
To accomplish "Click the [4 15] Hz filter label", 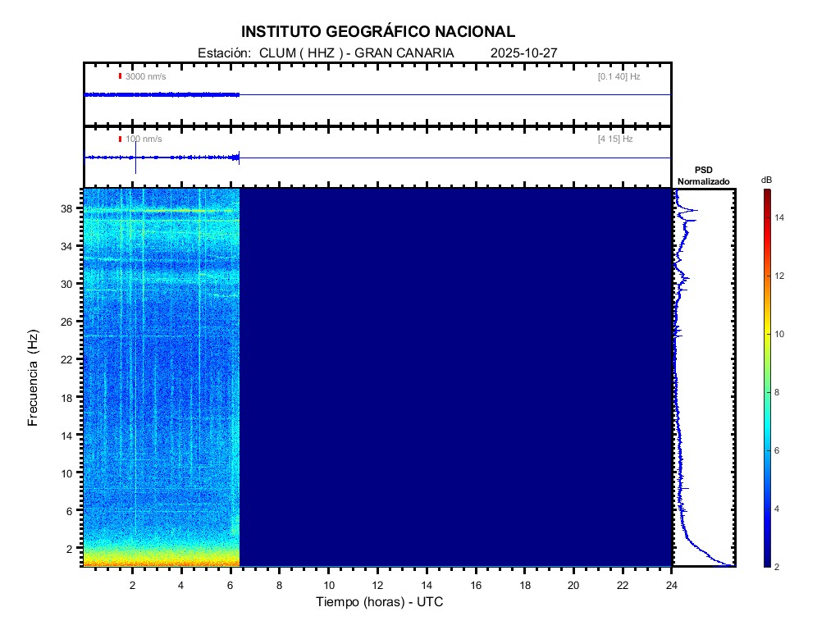I will pos(615,139).
